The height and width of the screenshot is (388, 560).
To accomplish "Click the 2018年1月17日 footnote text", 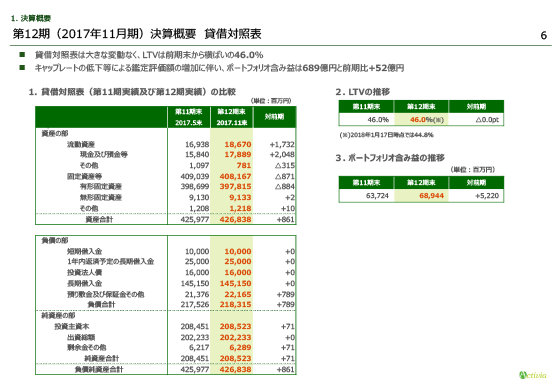I will [386, 135].
